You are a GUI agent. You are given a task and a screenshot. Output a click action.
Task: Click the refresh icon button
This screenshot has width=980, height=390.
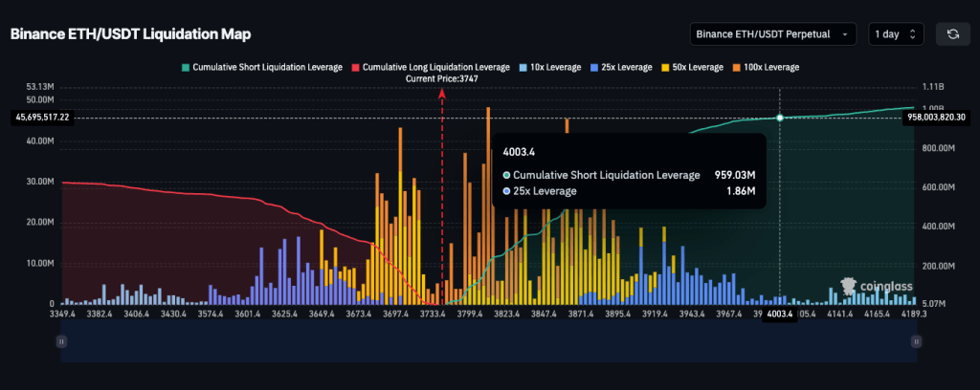[x=952, y=34]
